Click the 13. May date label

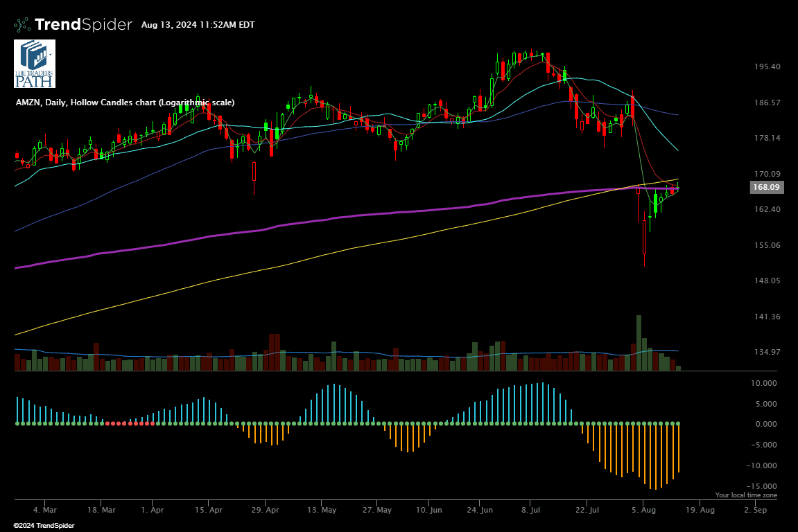coord(322,510)
